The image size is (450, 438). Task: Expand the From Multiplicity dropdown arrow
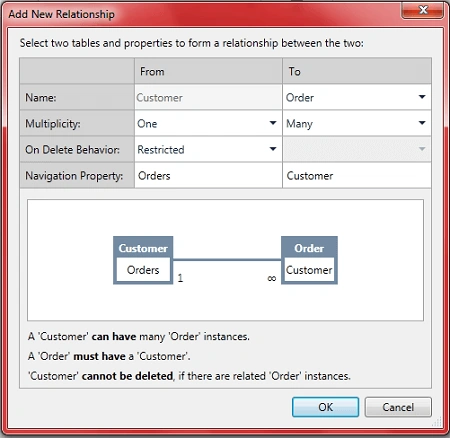[x=273, y=123]
